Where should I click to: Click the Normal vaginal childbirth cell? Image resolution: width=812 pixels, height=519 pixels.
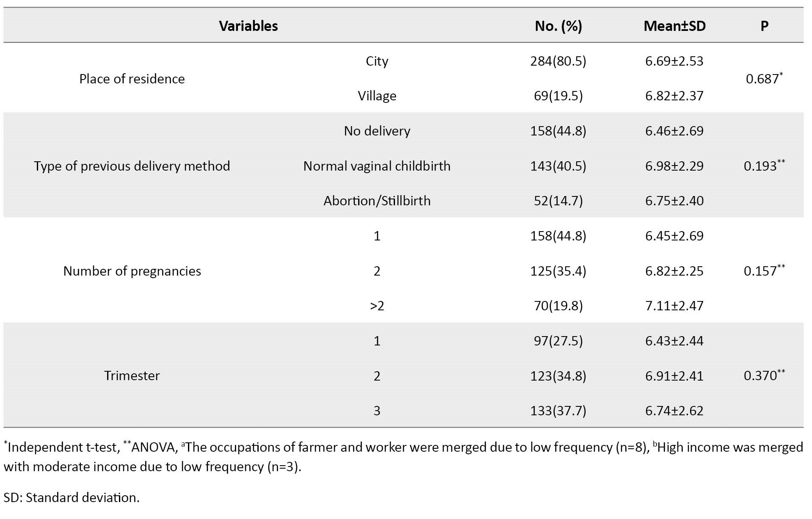coord(377,166)
